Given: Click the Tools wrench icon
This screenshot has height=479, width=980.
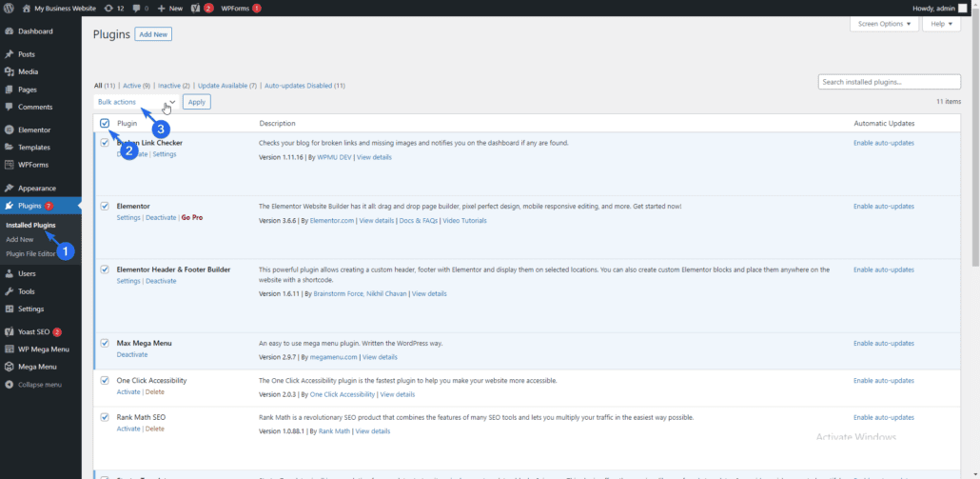Looking at the screenshot, I should click(x=10, y=291).
